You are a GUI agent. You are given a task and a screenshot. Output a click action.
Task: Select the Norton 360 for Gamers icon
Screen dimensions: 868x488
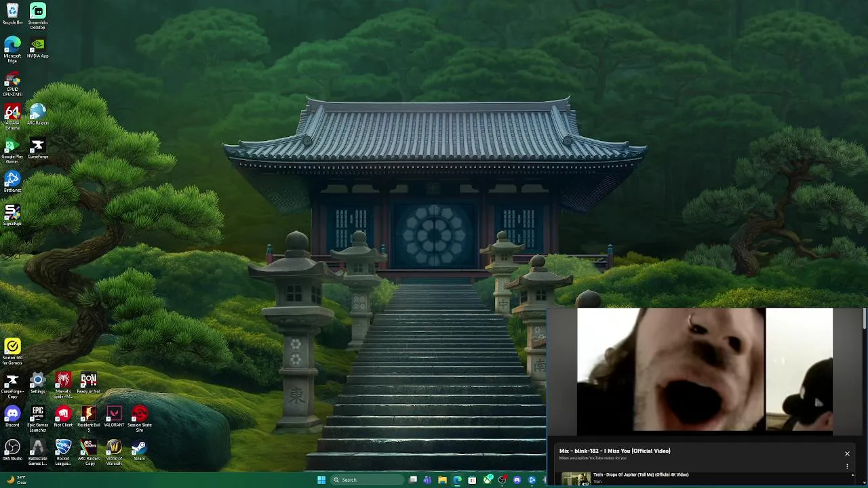click(12, 352)
